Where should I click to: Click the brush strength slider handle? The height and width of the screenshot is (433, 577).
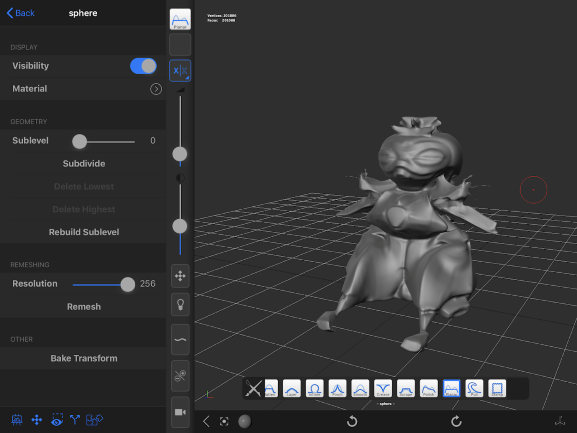(x=180, y=226)
